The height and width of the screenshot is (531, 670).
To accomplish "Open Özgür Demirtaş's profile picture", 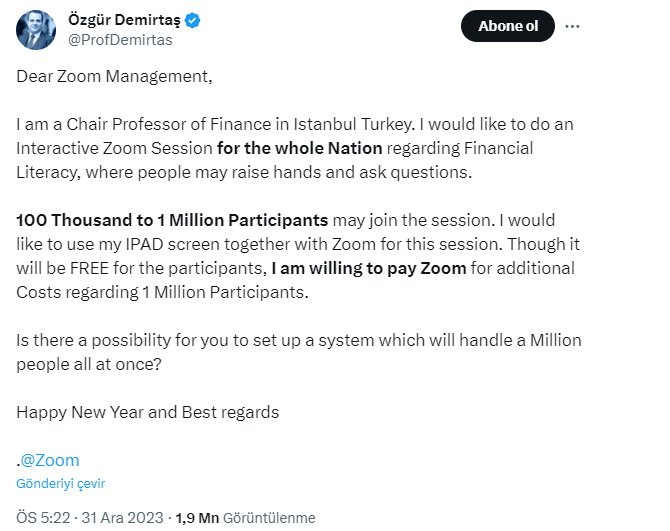I will [36, 29].
